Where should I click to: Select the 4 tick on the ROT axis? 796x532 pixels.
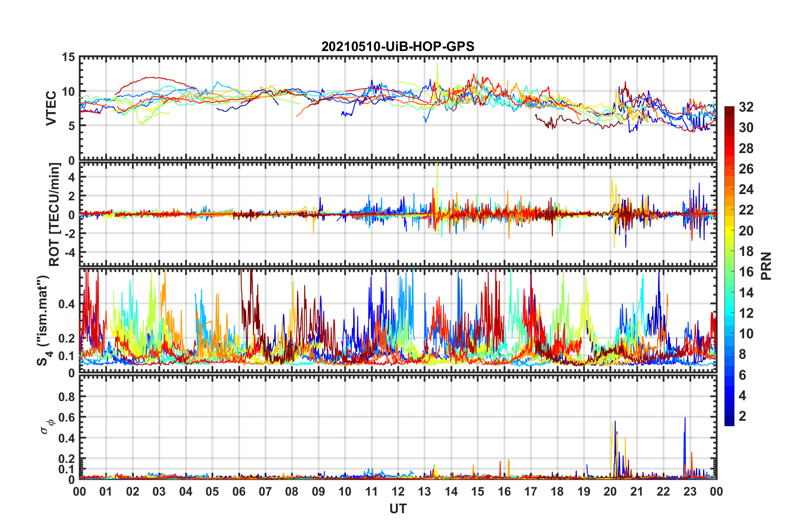pos(72,177)
